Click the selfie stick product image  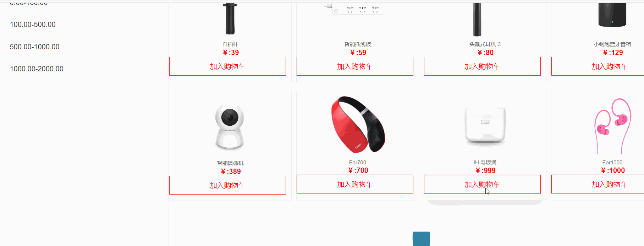point(230,19)
